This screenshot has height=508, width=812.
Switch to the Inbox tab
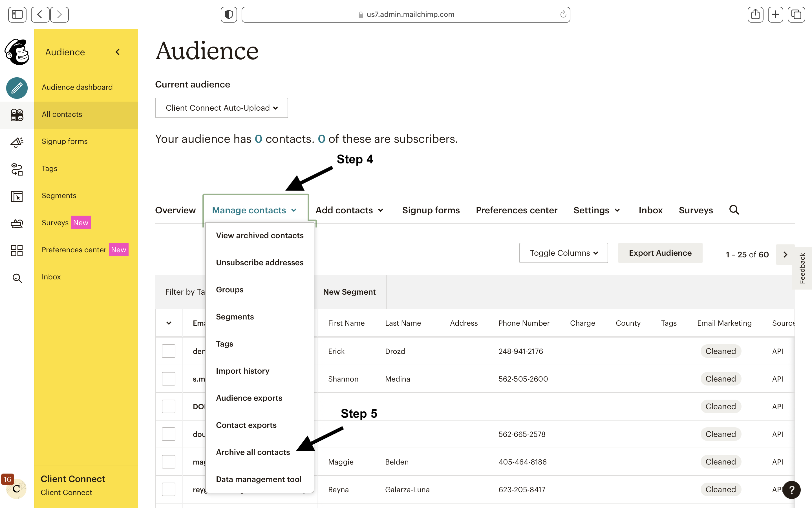[650, 210]
